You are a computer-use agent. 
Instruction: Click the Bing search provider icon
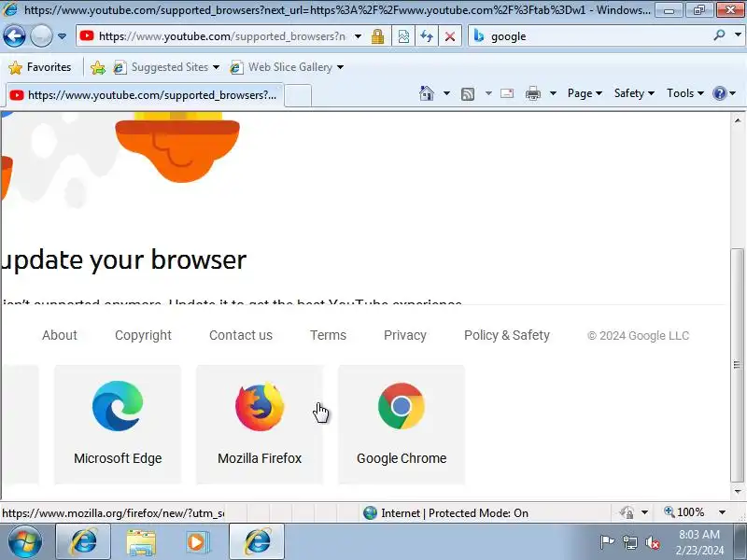[479, 35]
